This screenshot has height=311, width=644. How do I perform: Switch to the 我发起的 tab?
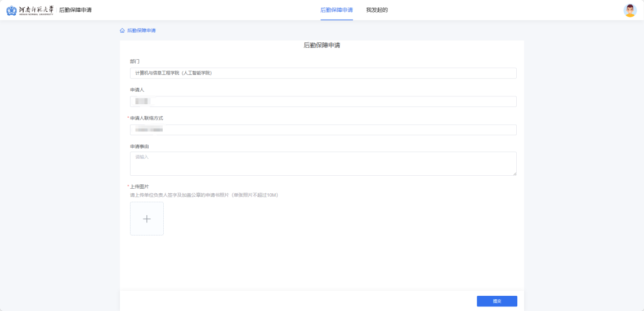[x=377, y=10]
